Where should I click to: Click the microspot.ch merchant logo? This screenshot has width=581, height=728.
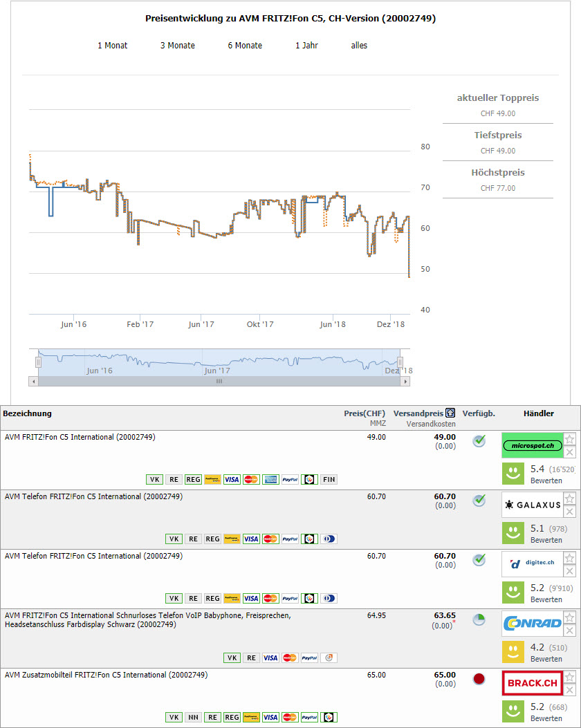(531, 446)
